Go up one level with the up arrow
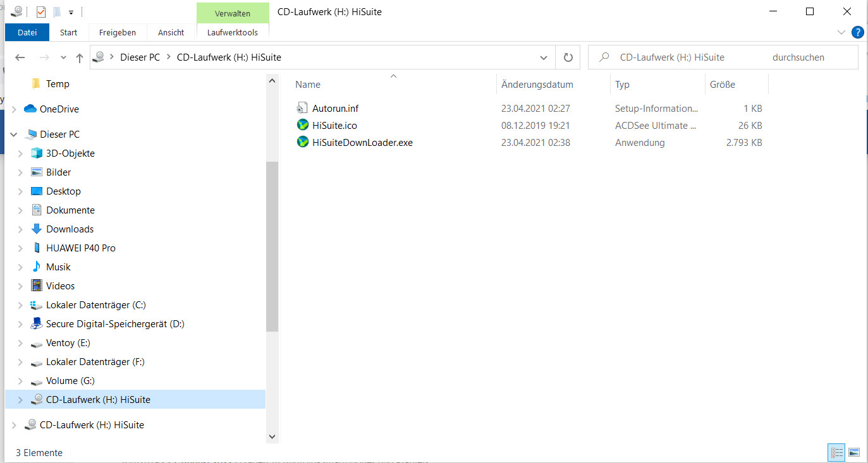The height and width of the screenshot is (463, 868). click(80, 57)
